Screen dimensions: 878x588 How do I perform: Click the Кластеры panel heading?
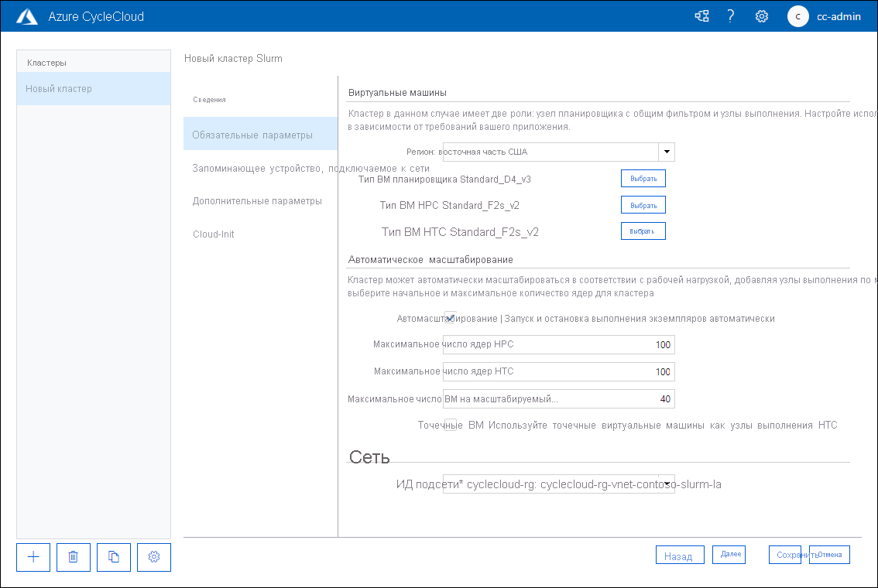[46, 63]
